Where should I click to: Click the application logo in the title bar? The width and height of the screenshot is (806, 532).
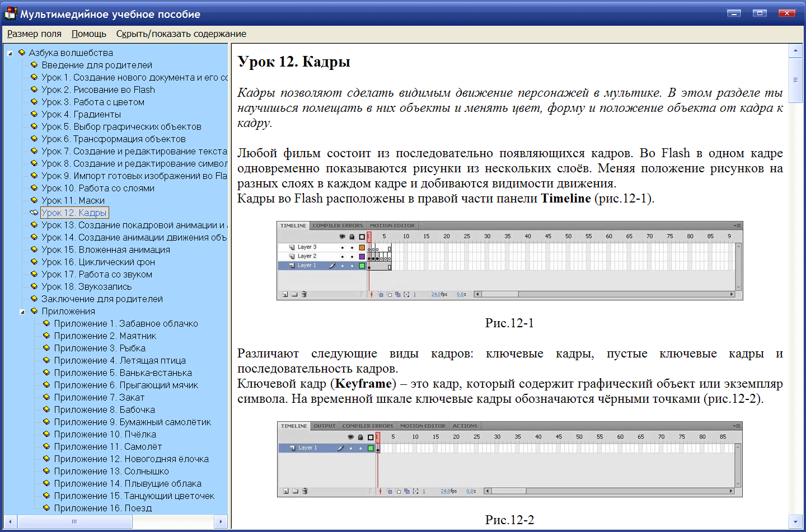coord(10,12)
